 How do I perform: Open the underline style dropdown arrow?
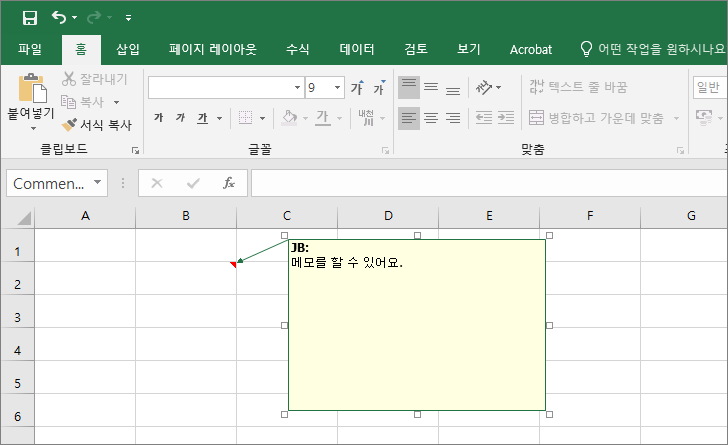[x=219, y=118]
